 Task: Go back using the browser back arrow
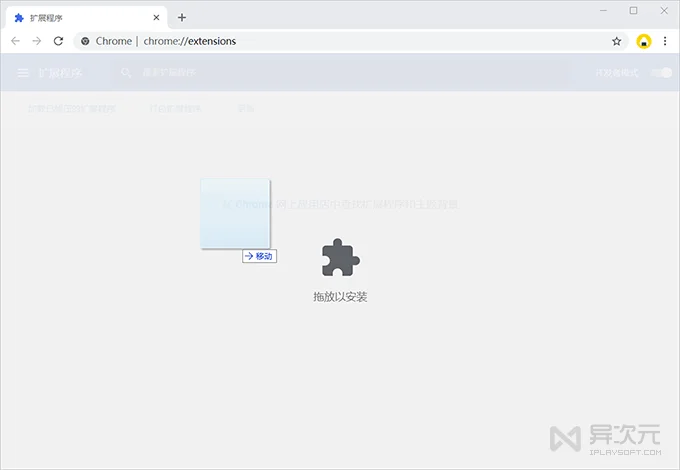click(16, 41)
